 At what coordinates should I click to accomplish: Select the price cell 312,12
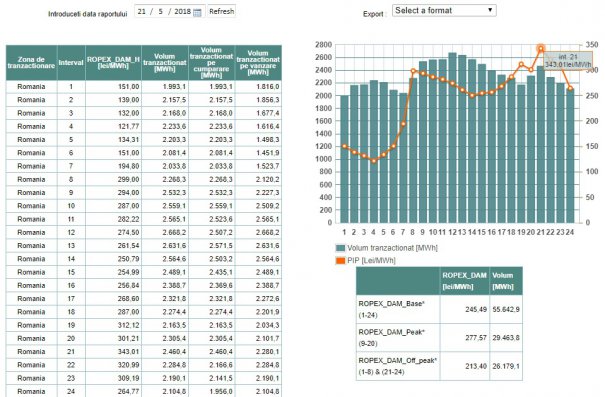[113, 325]
